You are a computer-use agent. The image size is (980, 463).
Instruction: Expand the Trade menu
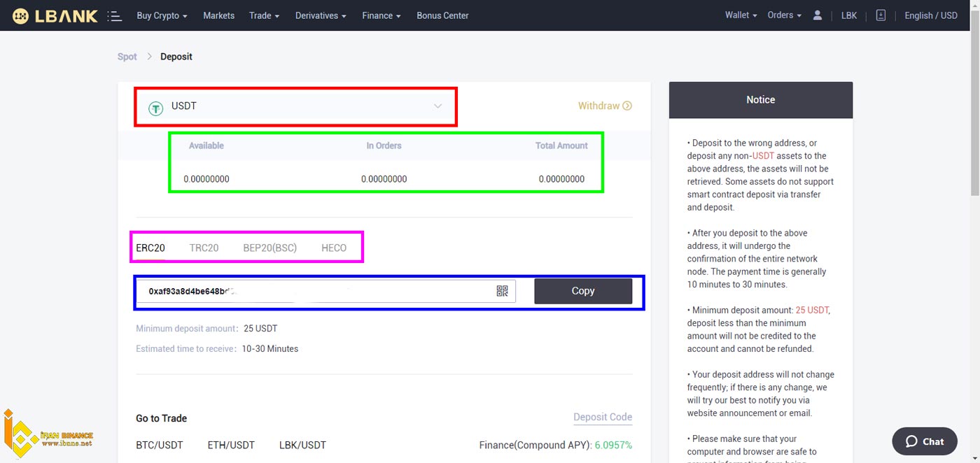(265, 15)
